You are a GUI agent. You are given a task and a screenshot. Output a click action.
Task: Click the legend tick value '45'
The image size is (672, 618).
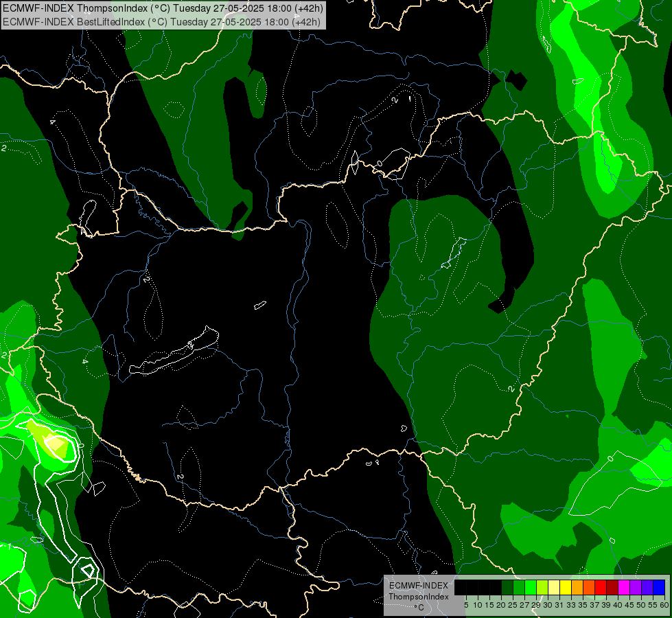(x=629, y=605)
